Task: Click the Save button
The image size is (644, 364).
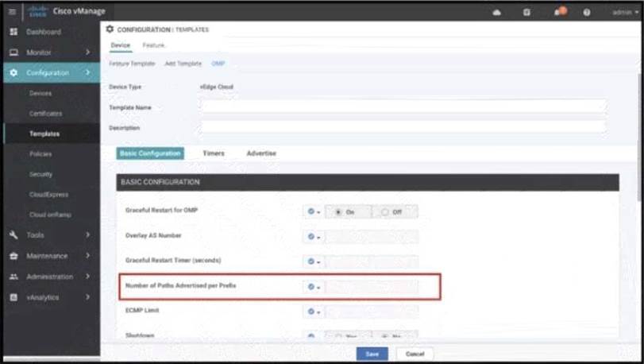Action: pyautogui.click(x=372, y=354)
